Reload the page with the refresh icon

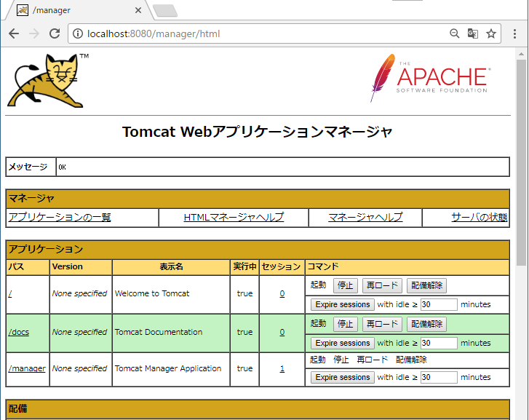point(55,33)
